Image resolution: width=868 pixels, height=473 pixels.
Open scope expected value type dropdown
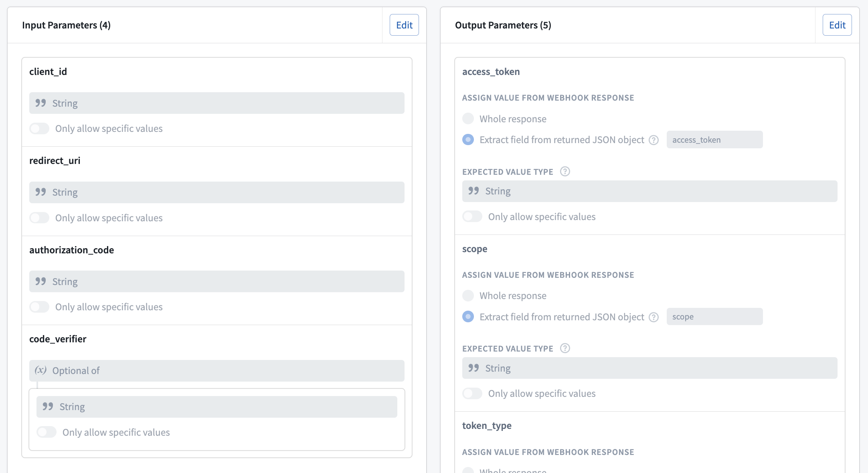click(x=650, y=368)
